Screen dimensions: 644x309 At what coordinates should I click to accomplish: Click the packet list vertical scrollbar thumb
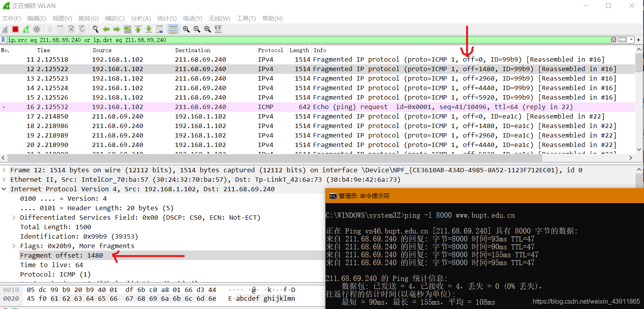tap(639, 62)
